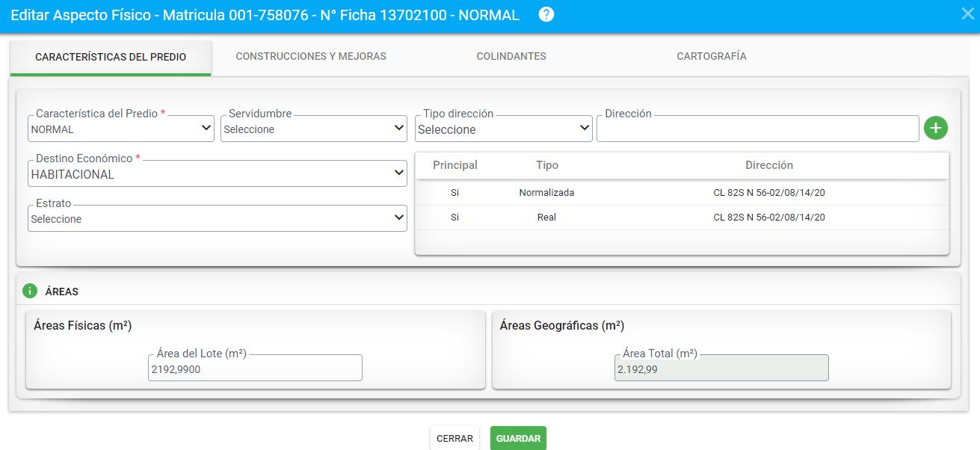Click the green add address plus icon
This screenshot has width=980, height=450.
(x=935, y=128)
